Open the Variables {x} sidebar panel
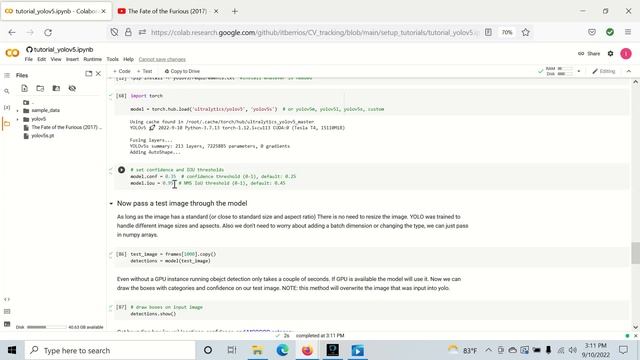 click(7, 107)
